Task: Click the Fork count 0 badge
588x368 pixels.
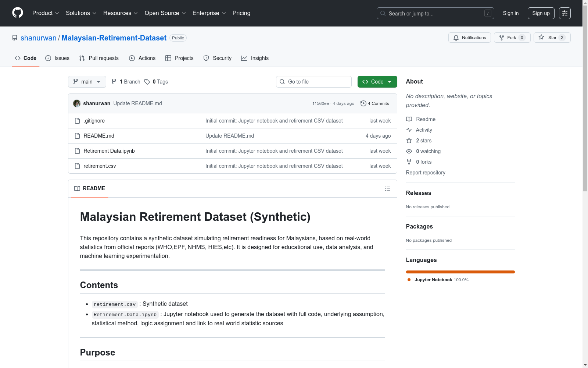Action: [522, 38]
